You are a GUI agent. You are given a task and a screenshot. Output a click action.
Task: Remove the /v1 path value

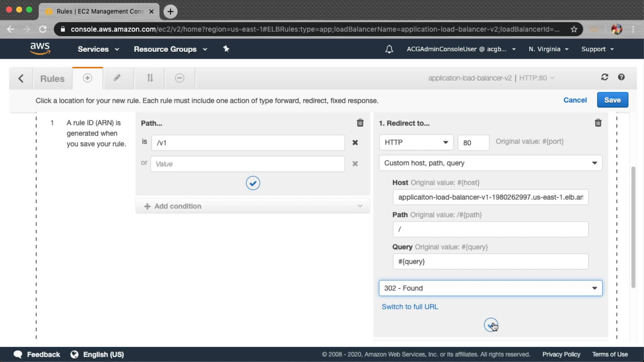pos(355,143)
